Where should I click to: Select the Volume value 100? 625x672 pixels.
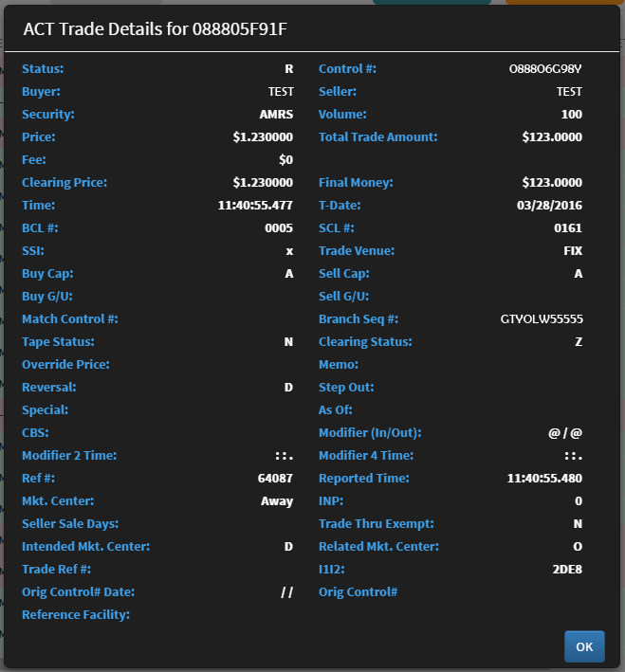572,115
